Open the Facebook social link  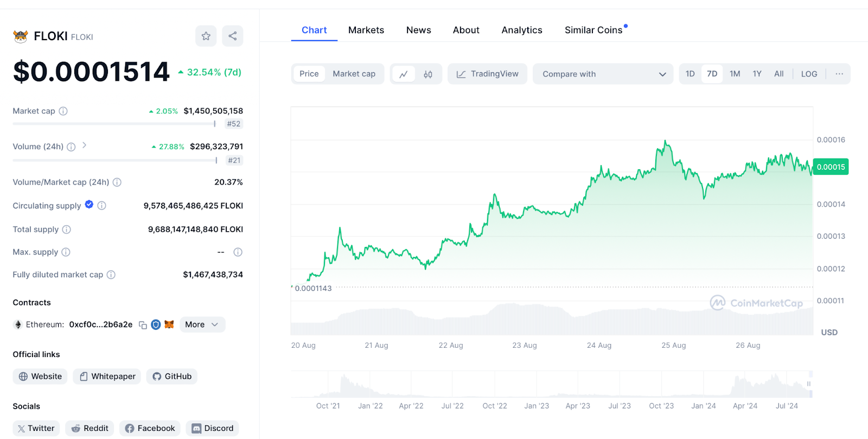coord(150,429)
